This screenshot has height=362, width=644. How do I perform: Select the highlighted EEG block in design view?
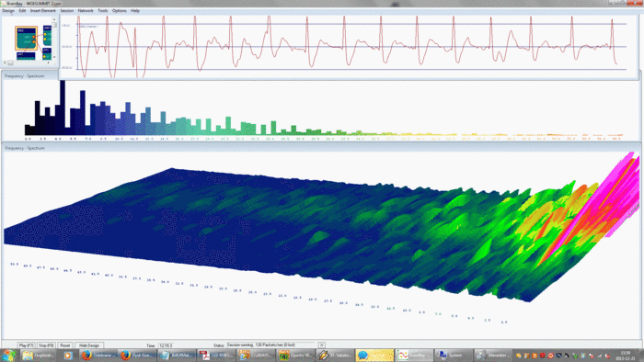point(27,38)
